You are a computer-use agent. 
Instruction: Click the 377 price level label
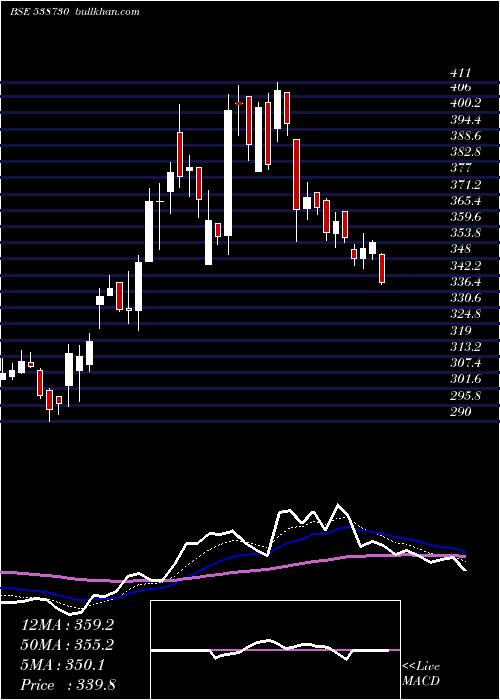[x=461, y=168]
